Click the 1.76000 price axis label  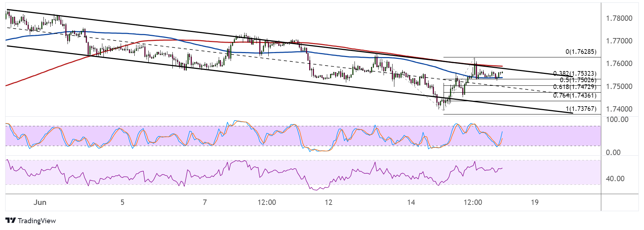point(619,64)
